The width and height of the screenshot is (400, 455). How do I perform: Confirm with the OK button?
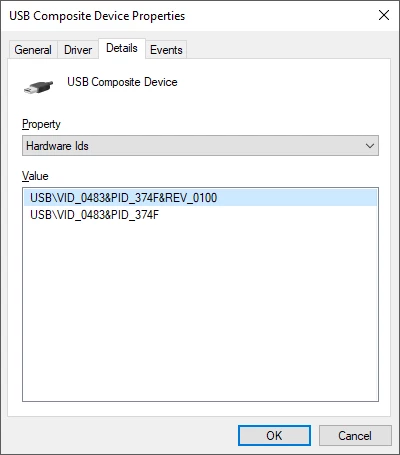274,435
